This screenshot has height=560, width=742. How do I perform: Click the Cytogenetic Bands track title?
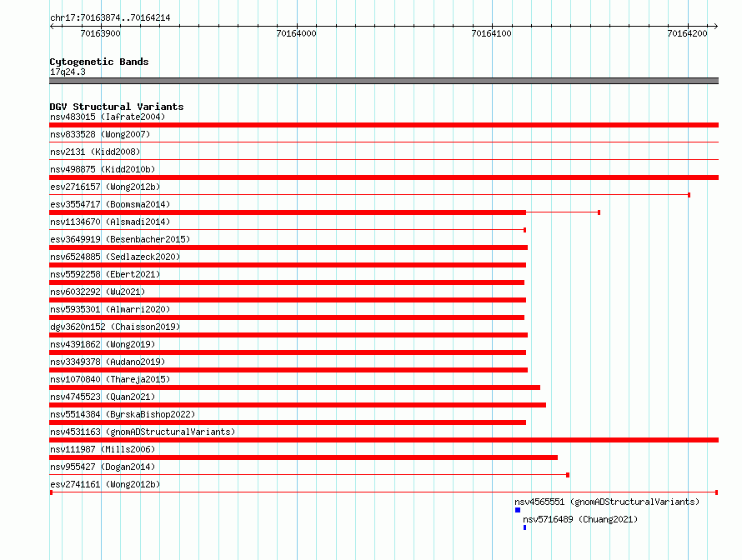pyautogui.click(x=99, y=62)
